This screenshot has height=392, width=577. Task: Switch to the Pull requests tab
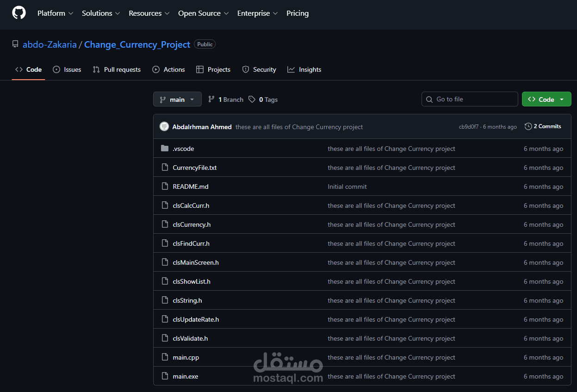[117, 69]
